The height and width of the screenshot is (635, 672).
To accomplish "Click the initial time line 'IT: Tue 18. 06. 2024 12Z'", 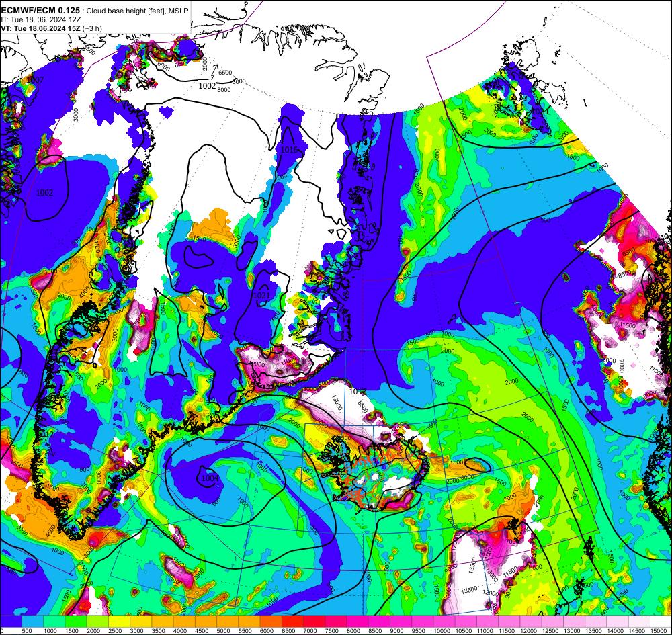I will coord(41,19).
